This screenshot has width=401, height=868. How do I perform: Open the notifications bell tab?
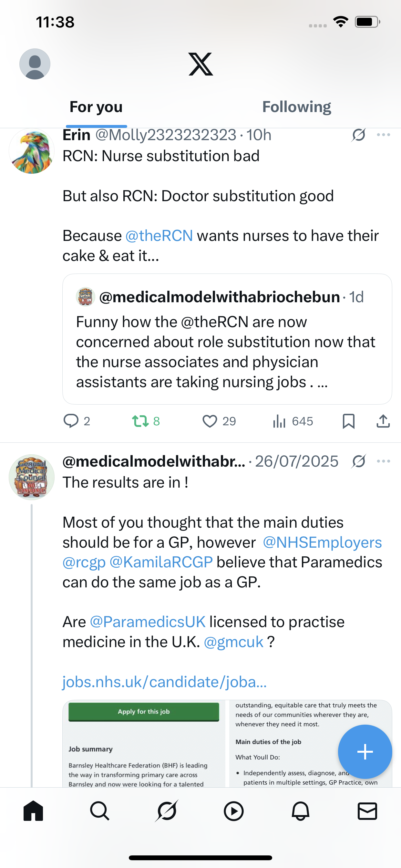[x=300, y=811]
